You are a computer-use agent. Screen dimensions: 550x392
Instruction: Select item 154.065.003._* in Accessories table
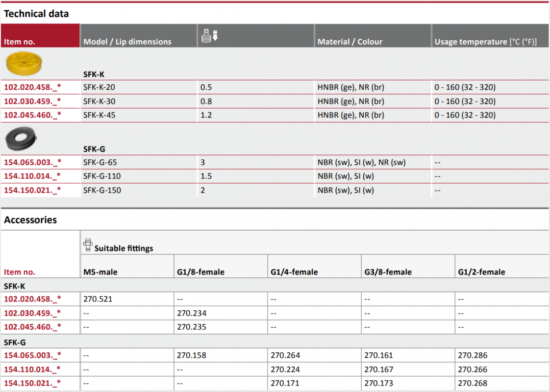(32, 355)
